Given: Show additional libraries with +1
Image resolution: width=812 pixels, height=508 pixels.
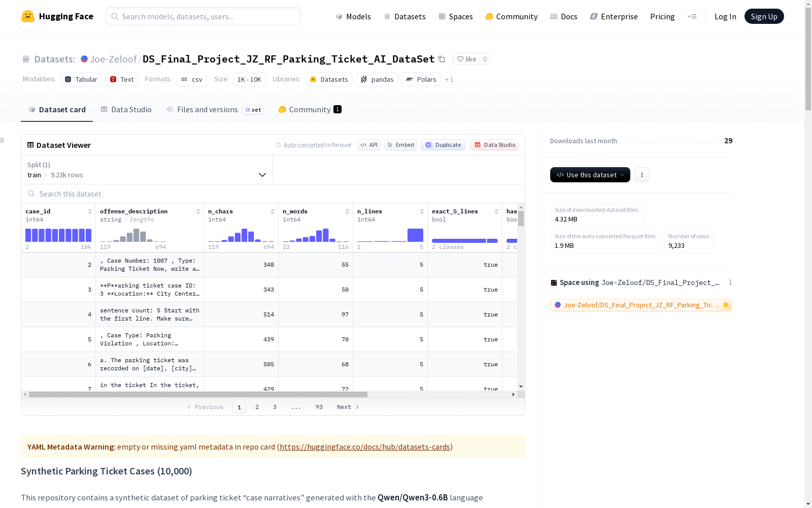Looking at the screenshot, I should tap(449, 79).
